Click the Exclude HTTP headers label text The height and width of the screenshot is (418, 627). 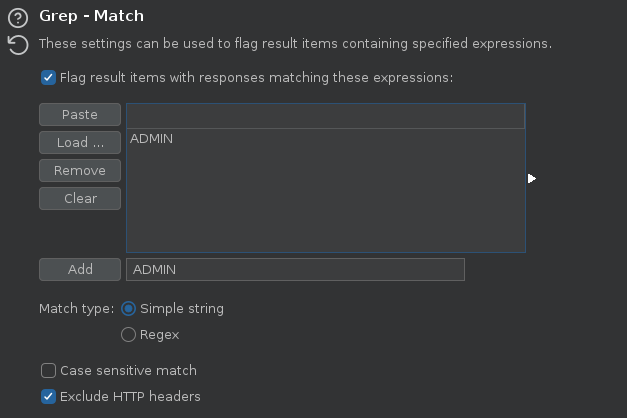point(130,396)
